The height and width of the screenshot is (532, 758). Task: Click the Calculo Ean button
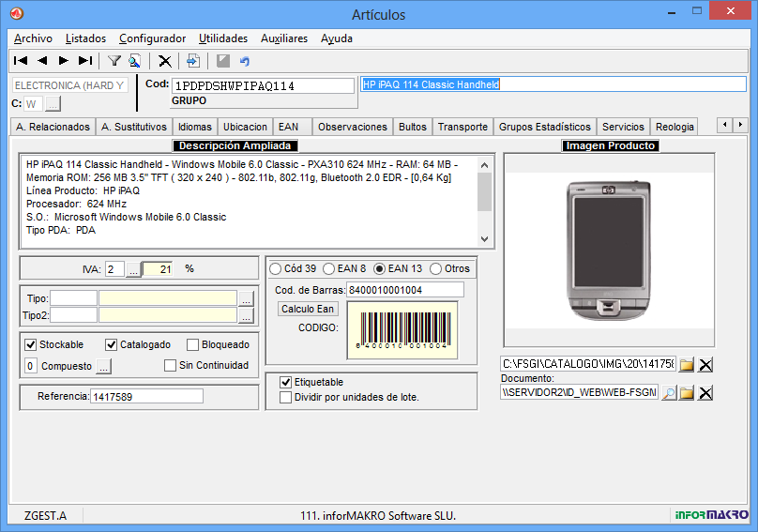point(308,309)
